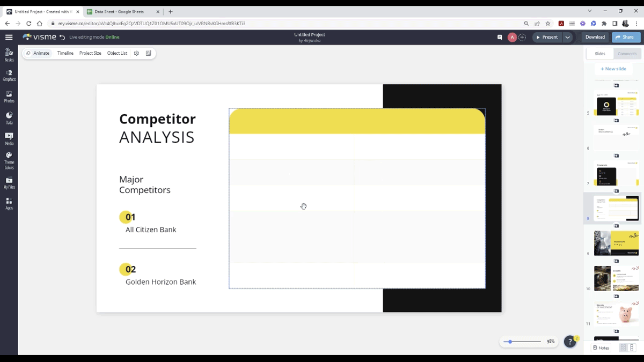Image resolution: width=644 pixels, height=362 pixels.
Task: Open My Files in the left sidebar
Action: 9,183
